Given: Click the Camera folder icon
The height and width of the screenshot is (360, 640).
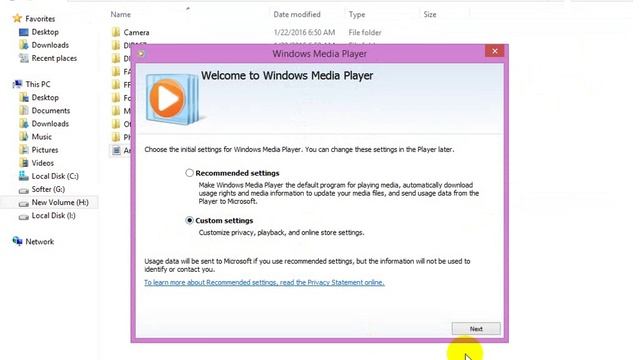Looking at the screenshot, I should (116, 32).
